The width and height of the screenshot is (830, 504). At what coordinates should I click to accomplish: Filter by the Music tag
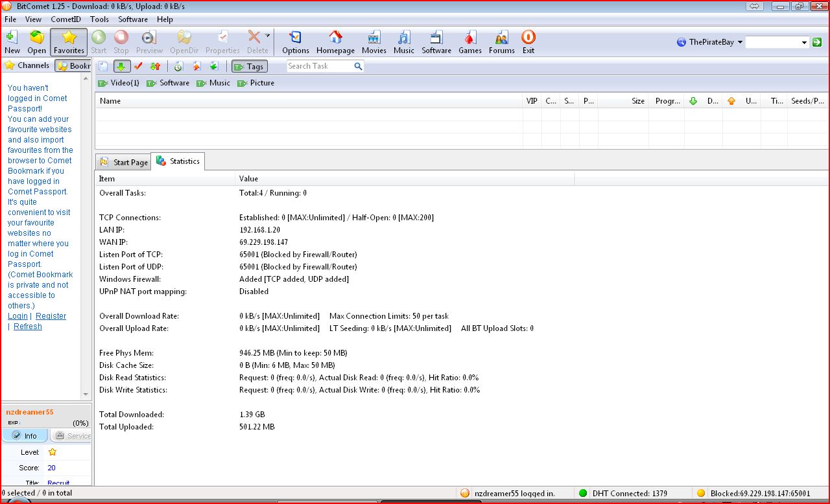213,83
